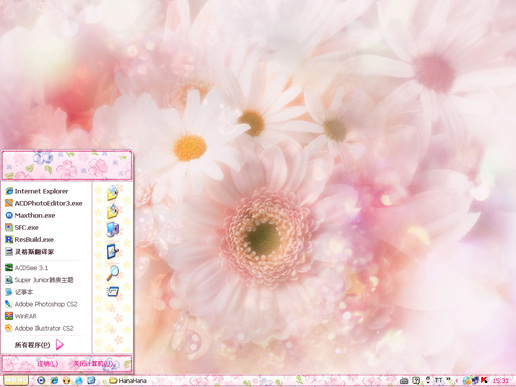The image size is (516, 387).
Task: Launch ACDPhotoEditor3.exe from the start menu
Action: pyautogui.click(x=45, y=203)
